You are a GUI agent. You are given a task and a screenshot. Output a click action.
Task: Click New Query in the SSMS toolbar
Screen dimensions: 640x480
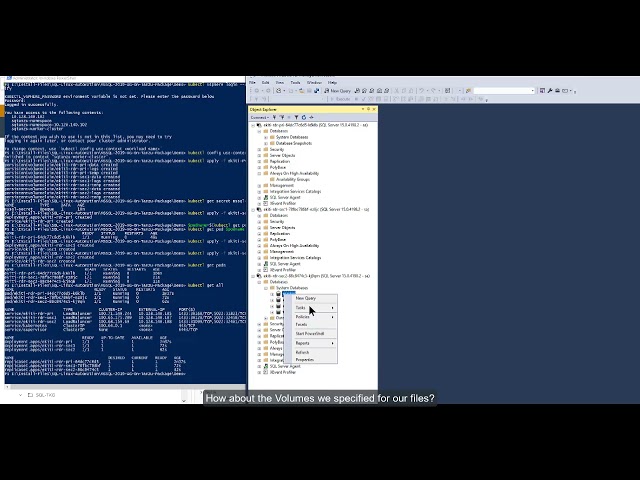point(338,91)
